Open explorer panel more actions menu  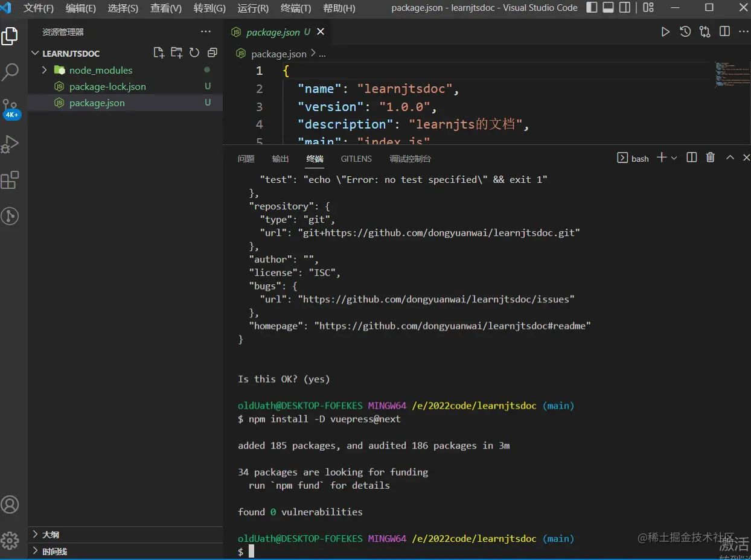point(206,31)
